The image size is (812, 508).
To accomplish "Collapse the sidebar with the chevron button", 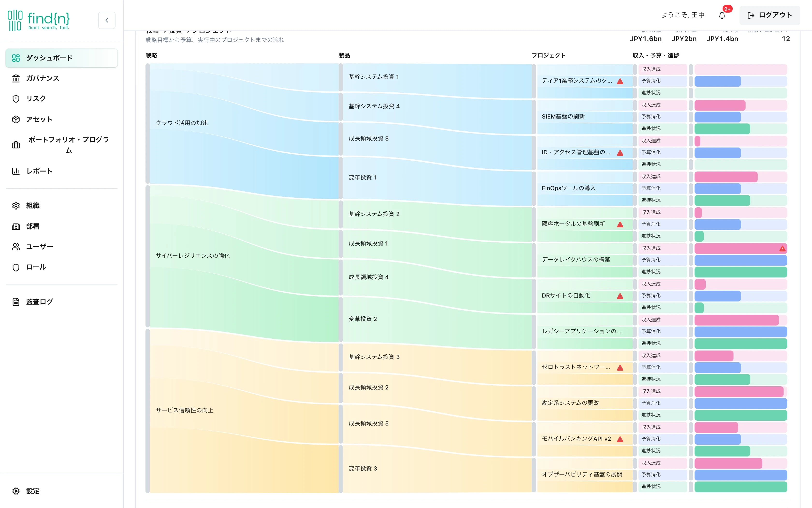I will click(x=107, y=20).
